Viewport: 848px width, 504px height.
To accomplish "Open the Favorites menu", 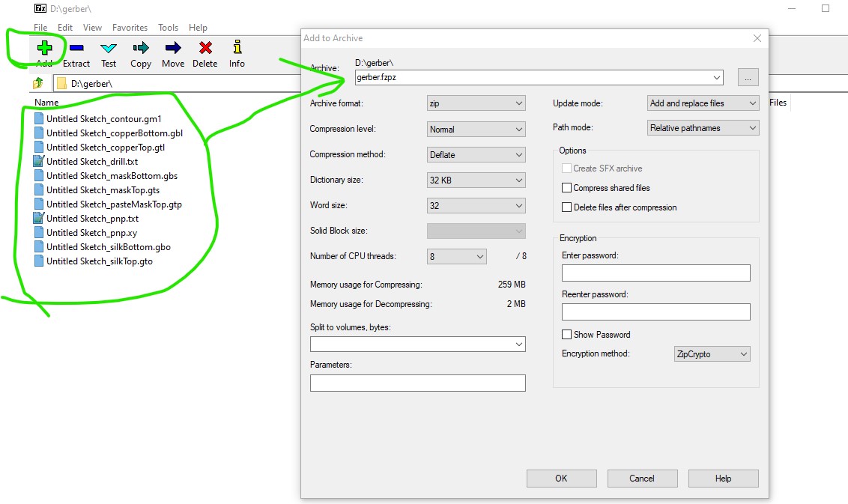I will click(130, 28).
